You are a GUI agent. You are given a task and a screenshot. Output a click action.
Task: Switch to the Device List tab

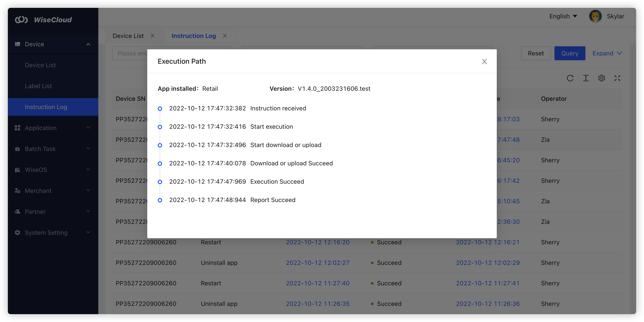click(x=128, y=36)
